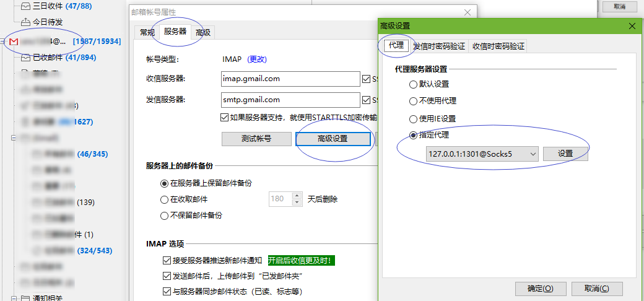The height and width of the screenshot is (301, 644).
Task: Open the 发信时密码验证 tab
Action: (x=439, y=46)
